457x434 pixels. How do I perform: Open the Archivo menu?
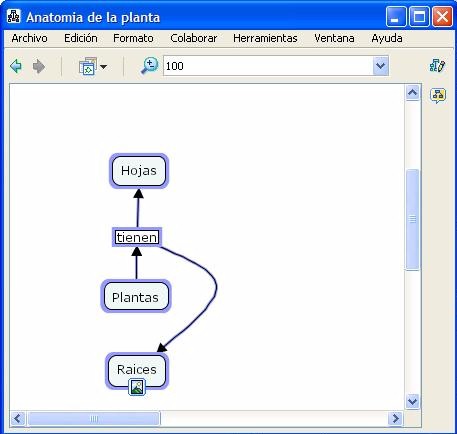point(29,38)
